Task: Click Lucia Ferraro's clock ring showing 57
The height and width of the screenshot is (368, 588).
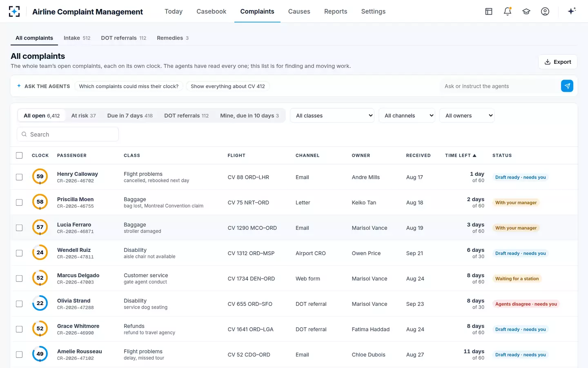Action: [x=40, y=227]
